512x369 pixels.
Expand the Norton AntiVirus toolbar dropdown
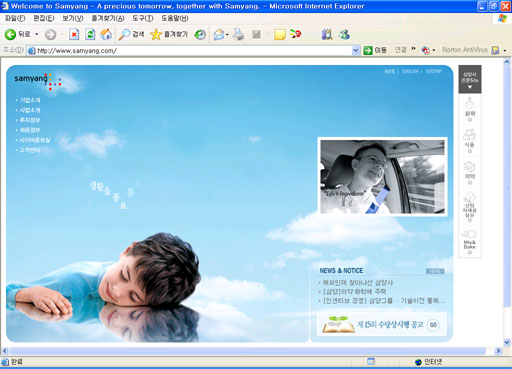pos(505,51)
